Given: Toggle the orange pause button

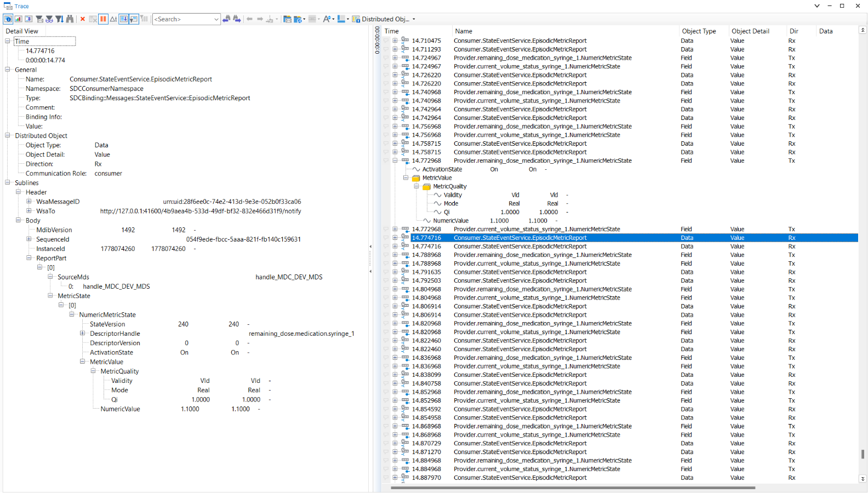Looking at the screenshot, I should [x=103, y=19].
